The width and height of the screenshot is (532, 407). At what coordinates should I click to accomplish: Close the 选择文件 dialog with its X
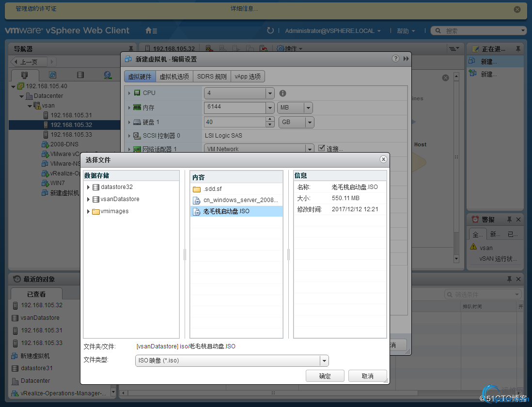click(x=383, y=159)
